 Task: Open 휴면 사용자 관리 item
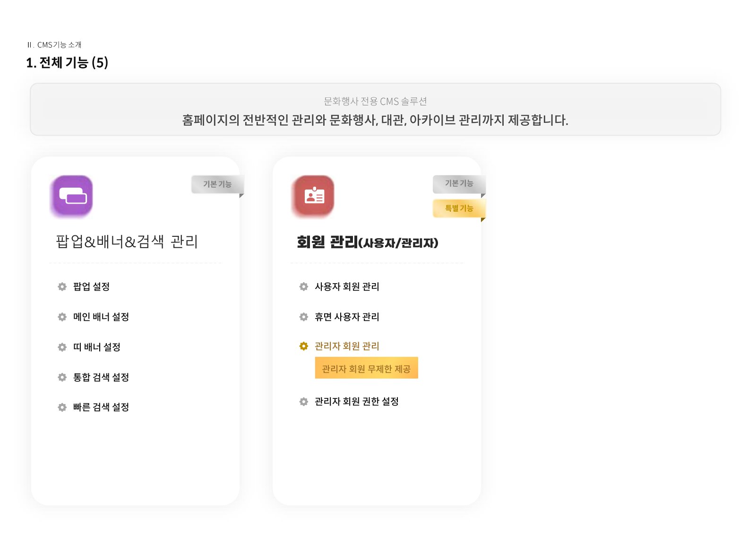point(347,317)
